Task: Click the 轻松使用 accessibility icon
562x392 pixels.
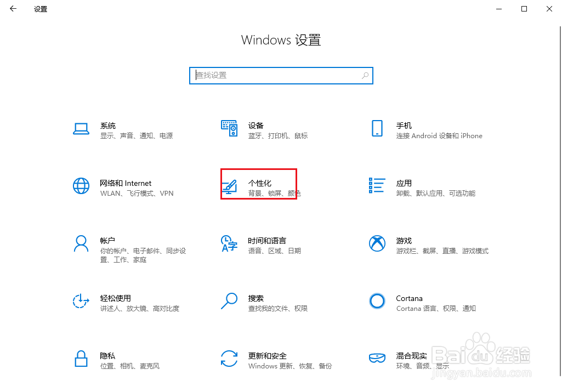Action: 81,302
